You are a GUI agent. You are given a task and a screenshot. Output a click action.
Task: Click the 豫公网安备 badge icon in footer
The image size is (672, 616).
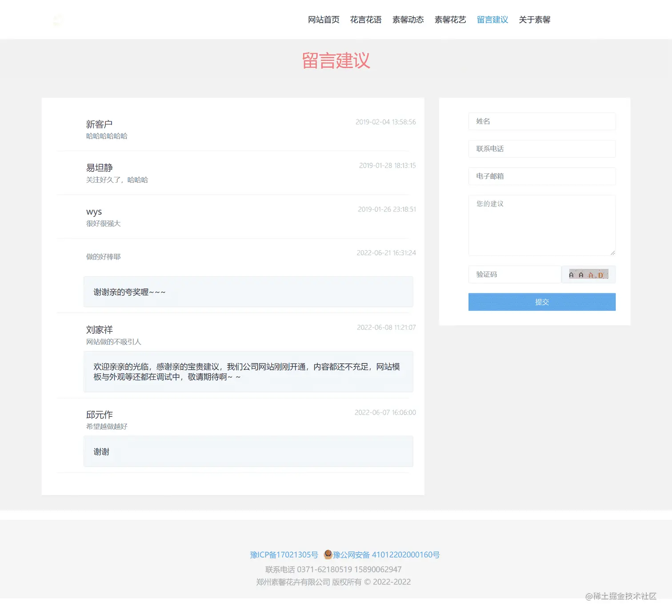[x=328, y=555]
